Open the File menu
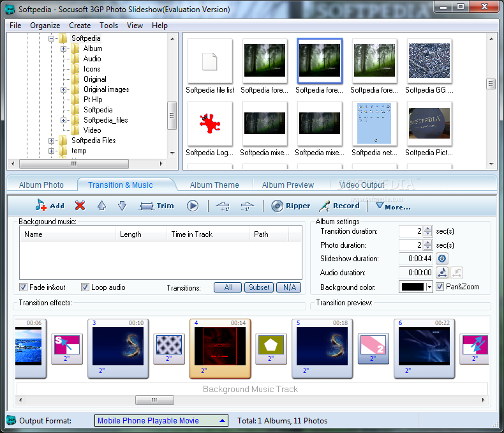 coord(15,26)
